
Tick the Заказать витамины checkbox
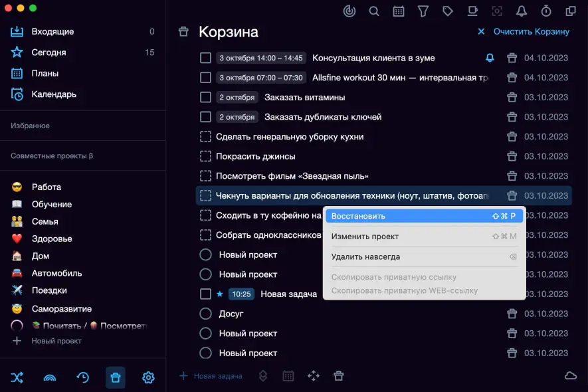[x=205, y=97]
